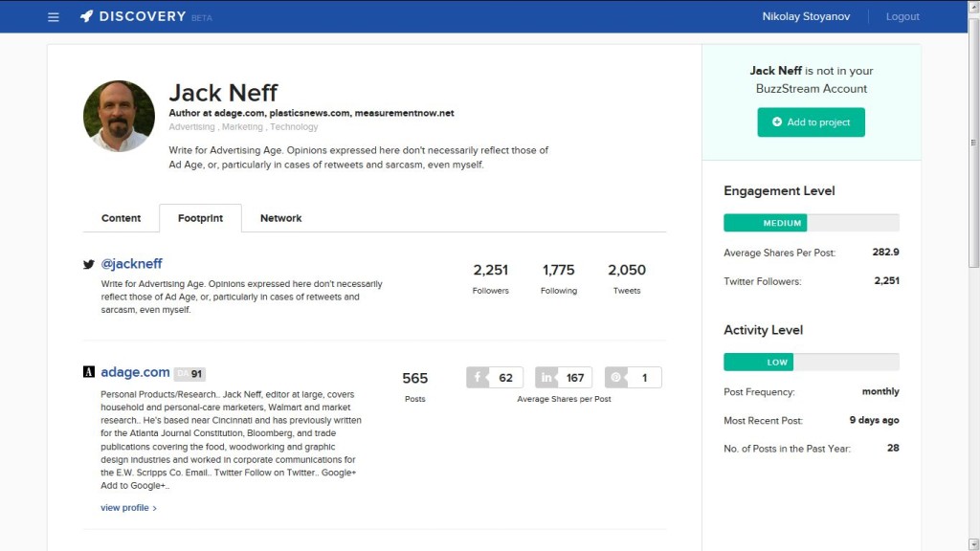Click Jack Neff's profile photo
980x551 pixels.
click(119, 116)
